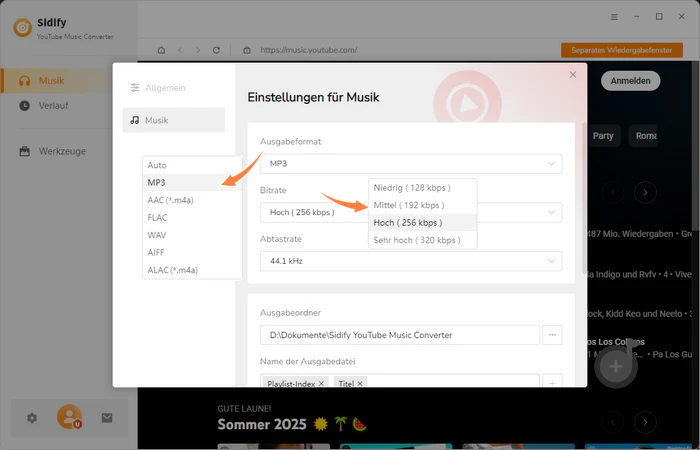Browse for output folder with ellipsis button
The image size is (700, 450).
tap(552, 335)
